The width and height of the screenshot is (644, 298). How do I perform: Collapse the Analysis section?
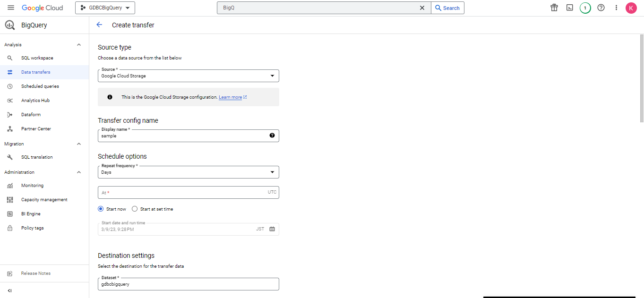coord(79,45)
